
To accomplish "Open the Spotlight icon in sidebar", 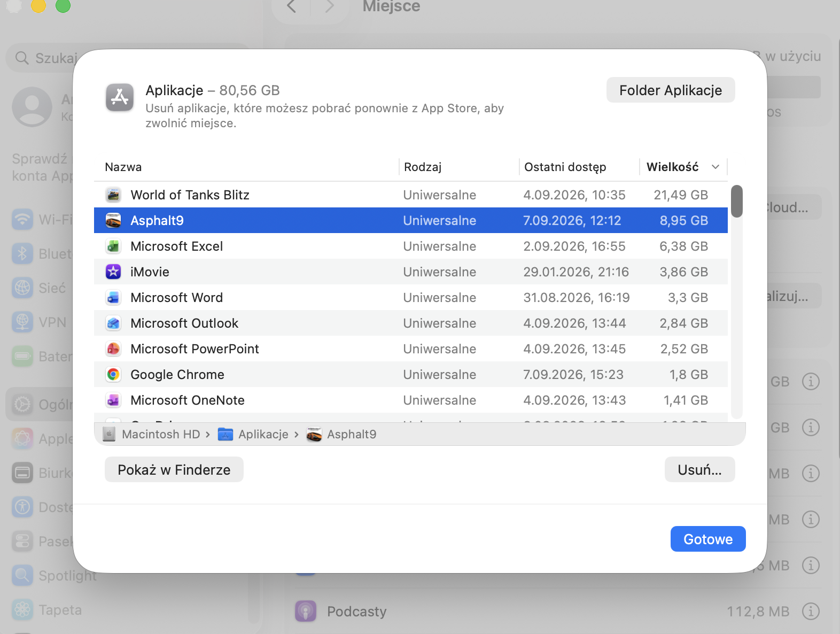I will pos(22,575).
